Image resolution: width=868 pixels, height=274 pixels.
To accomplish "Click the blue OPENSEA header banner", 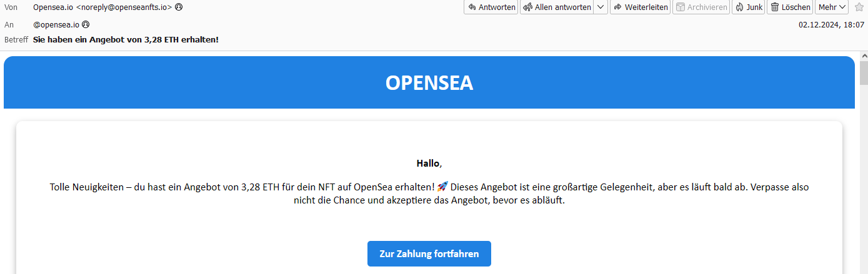I will [429, 82].
